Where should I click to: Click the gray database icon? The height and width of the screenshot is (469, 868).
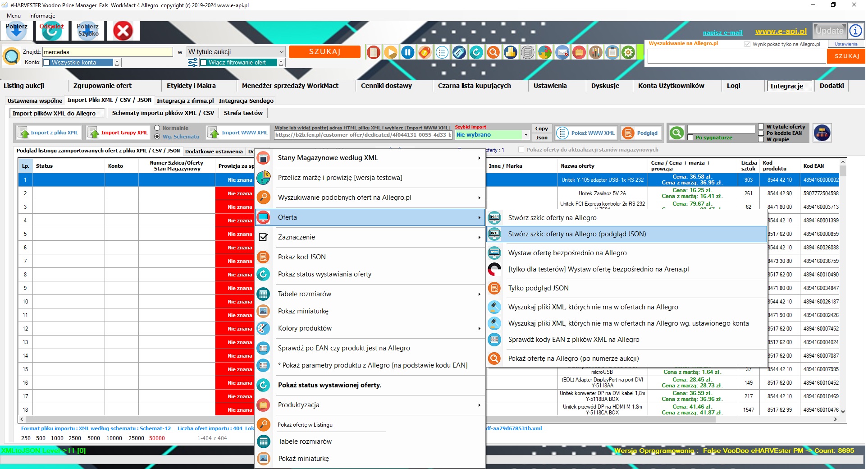(527, 52)
